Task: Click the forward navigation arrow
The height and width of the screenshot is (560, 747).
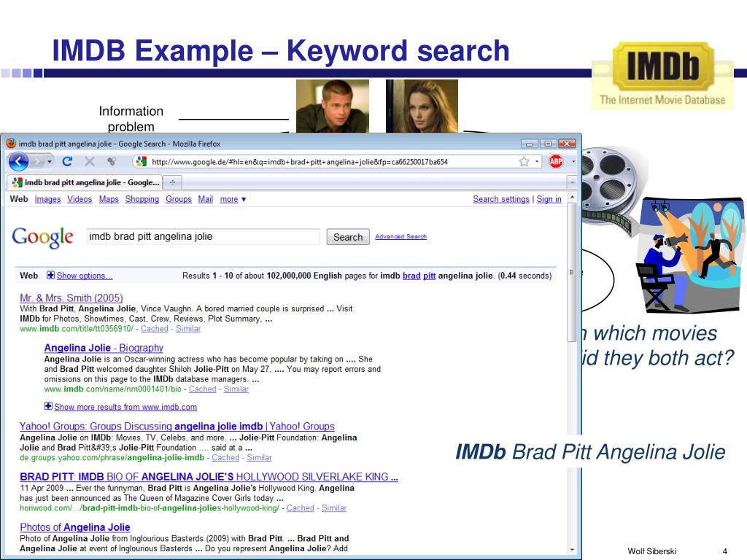Action: tap(37, 162)
